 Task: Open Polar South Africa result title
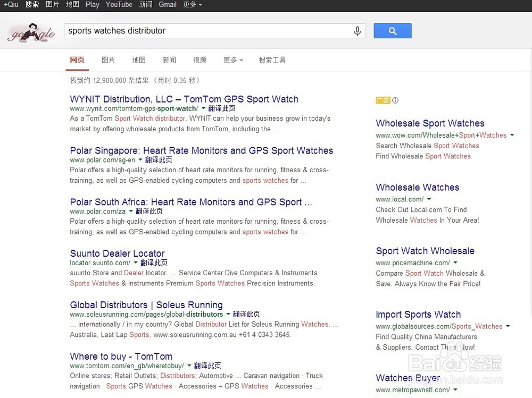pos(190,202)
